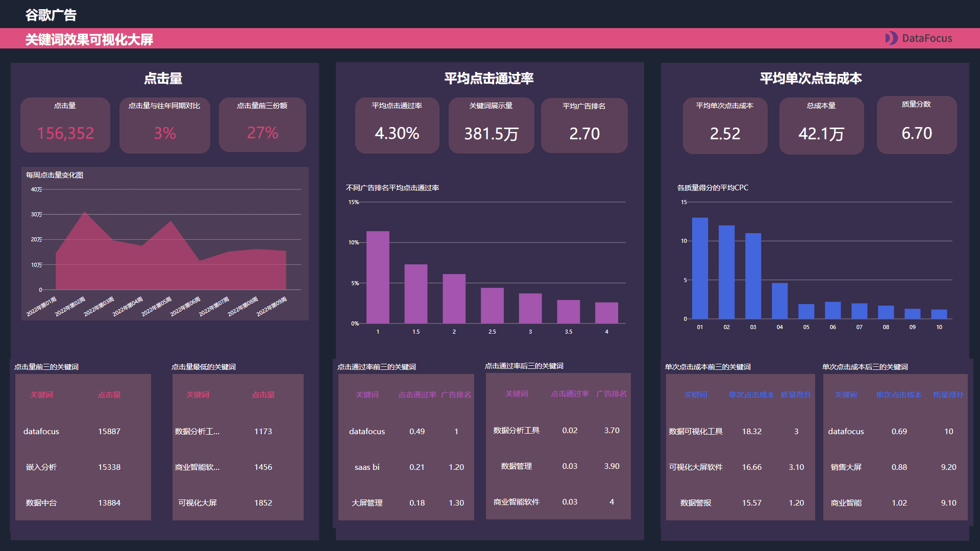Click 质量得分 header in 单次点击成本后三的关键词 table

click(x=948, y=394)
